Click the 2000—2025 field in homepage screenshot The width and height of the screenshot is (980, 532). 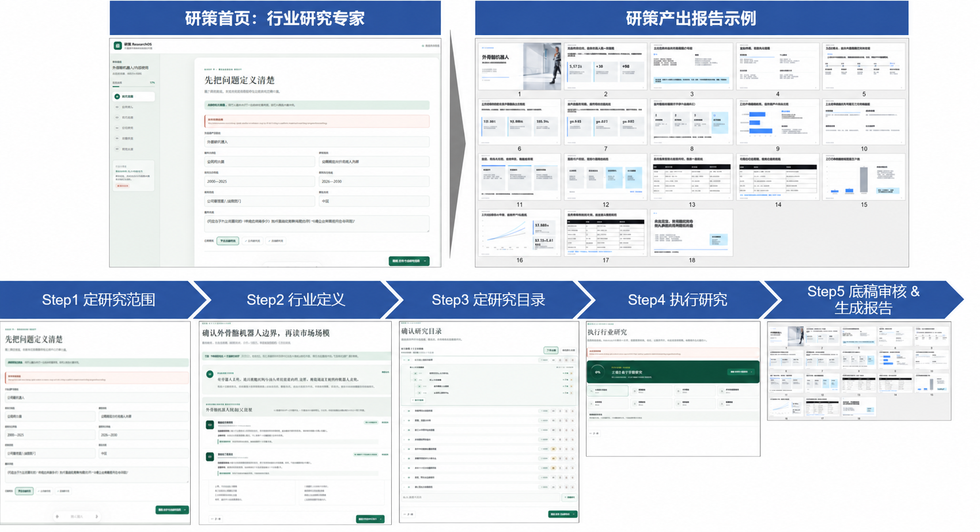click(x=260, y=181)
